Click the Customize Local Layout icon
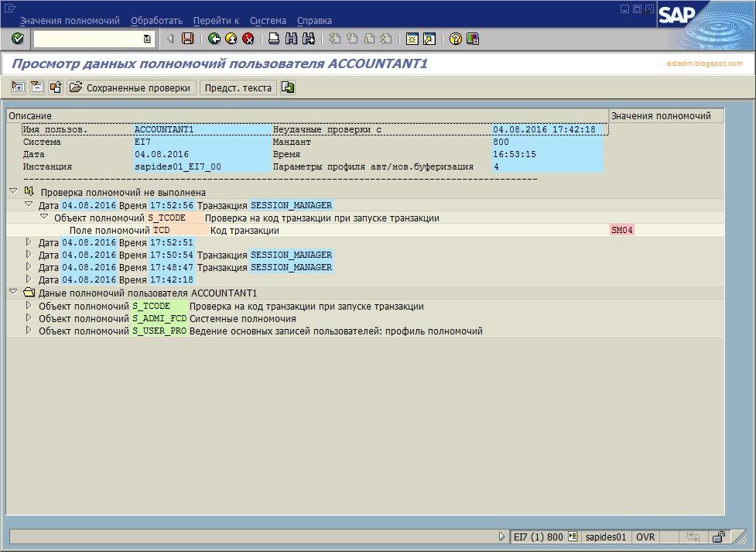This screenshot has height=552, width=756. click(x=473, y=39)
